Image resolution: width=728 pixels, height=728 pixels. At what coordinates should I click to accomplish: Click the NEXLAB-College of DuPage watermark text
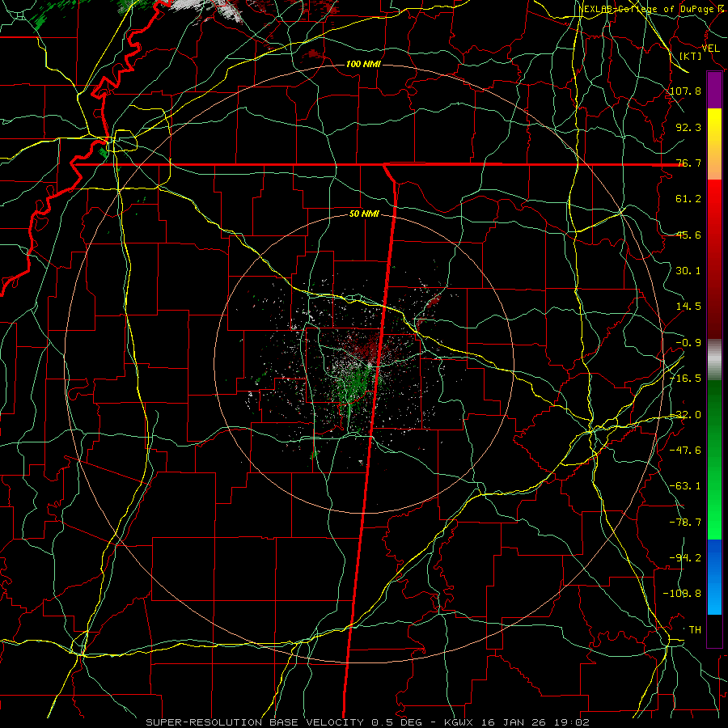pyautogui.click(x=652, y=9)
